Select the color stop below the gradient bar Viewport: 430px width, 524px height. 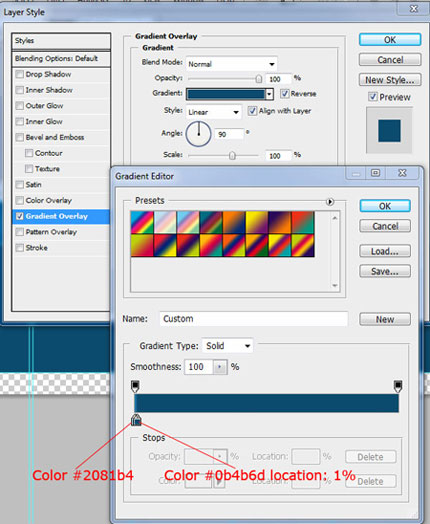pyautogui.click(x=136, y=419)
